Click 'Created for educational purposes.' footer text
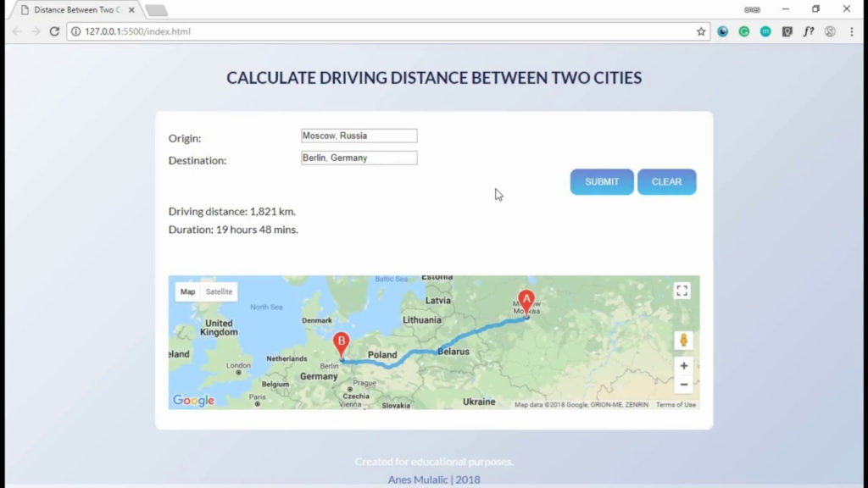The image size is (868, 488). 434,462
